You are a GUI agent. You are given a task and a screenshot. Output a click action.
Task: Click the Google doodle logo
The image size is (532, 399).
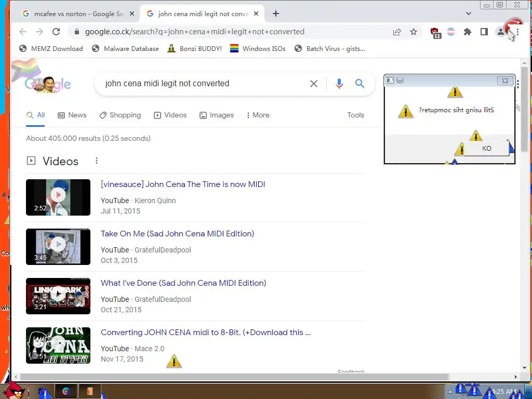[47, 84]
